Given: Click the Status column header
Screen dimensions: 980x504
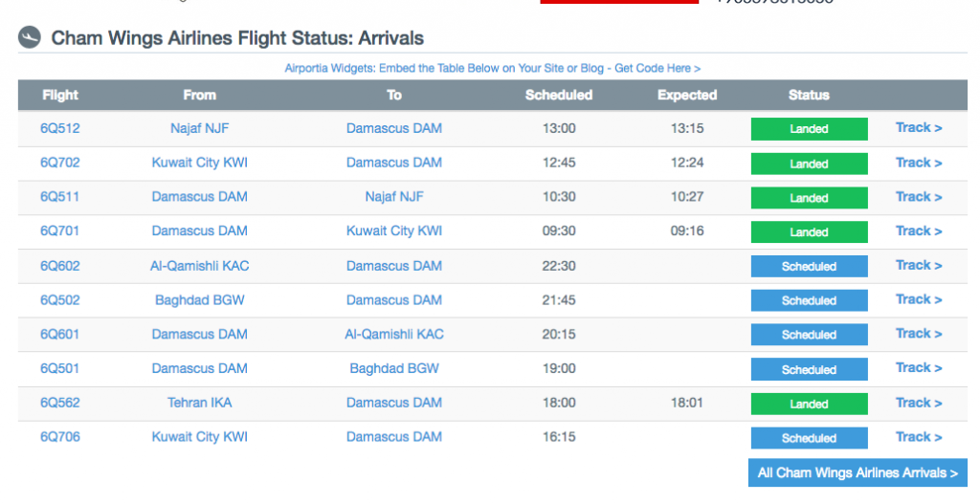Looking at the screenshot, I should [x=809, y=95].
